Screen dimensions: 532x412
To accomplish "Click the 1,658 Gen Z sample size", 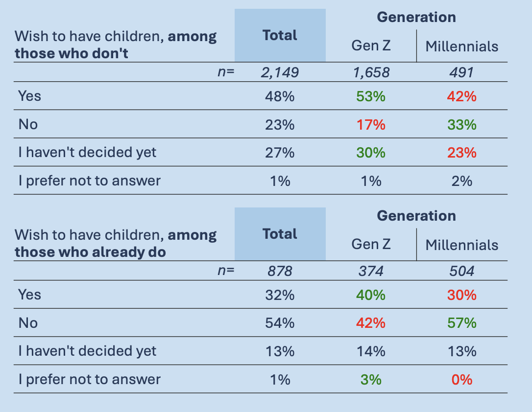I will [x=371, y=73].
